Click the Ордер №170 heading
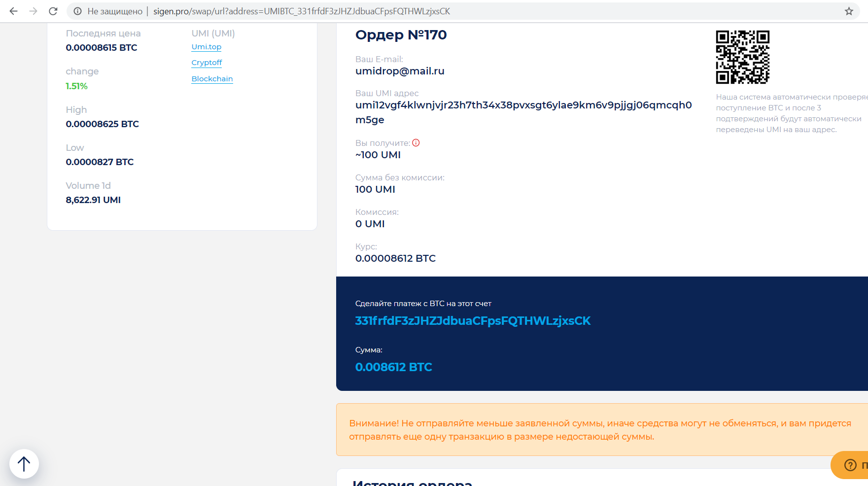 coord(401,35)
